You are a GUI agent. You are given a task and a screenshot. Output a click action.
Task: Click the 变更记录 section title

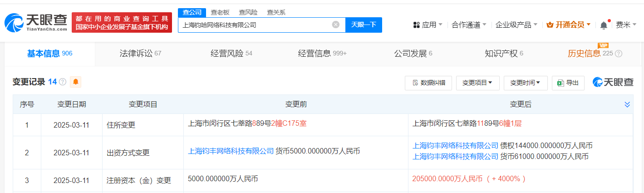29,82
